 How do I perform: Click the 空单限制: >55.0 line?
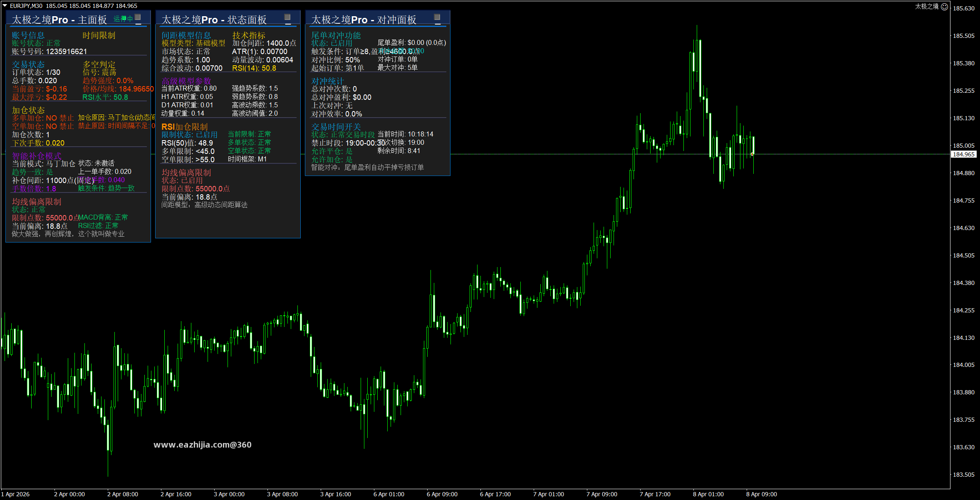[x=188, y=160]
